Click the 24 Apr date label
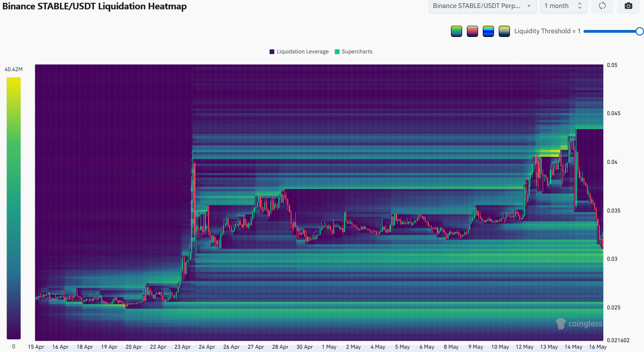Image resolution: width=644 pixels, height=352 pixels. pyautogui.click(x=207, y=347)
